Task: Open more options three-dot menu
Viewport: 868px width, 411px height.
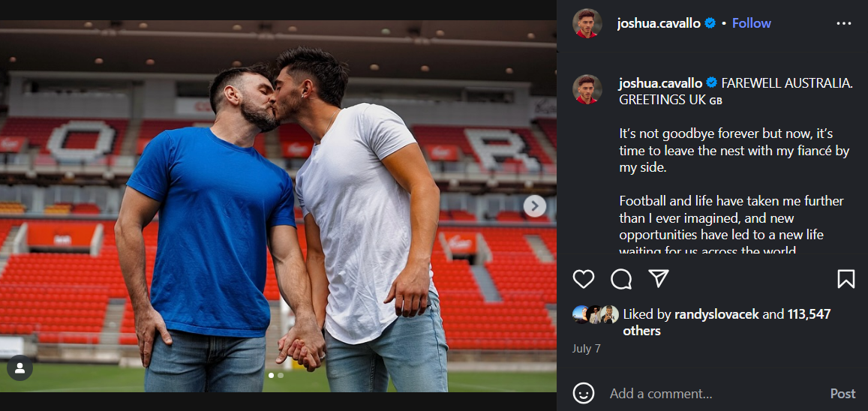Action: [843, 23]
